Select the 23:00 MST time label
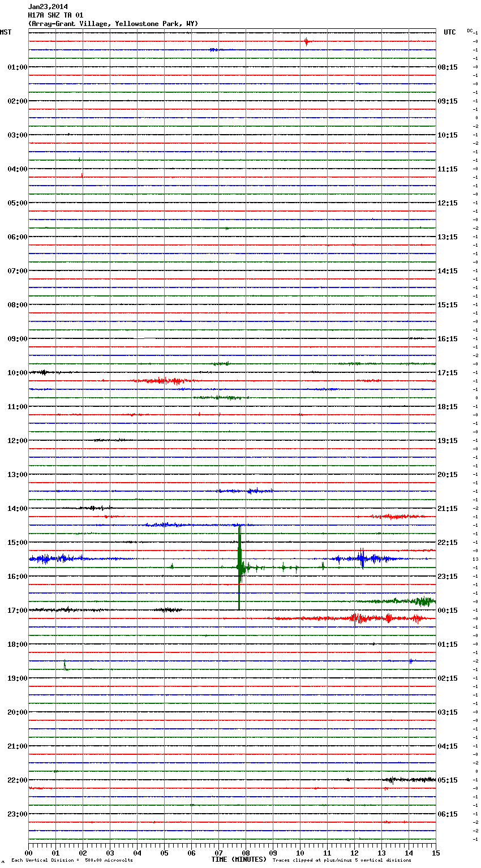This screenshot has height=868, width=481. 18,814
